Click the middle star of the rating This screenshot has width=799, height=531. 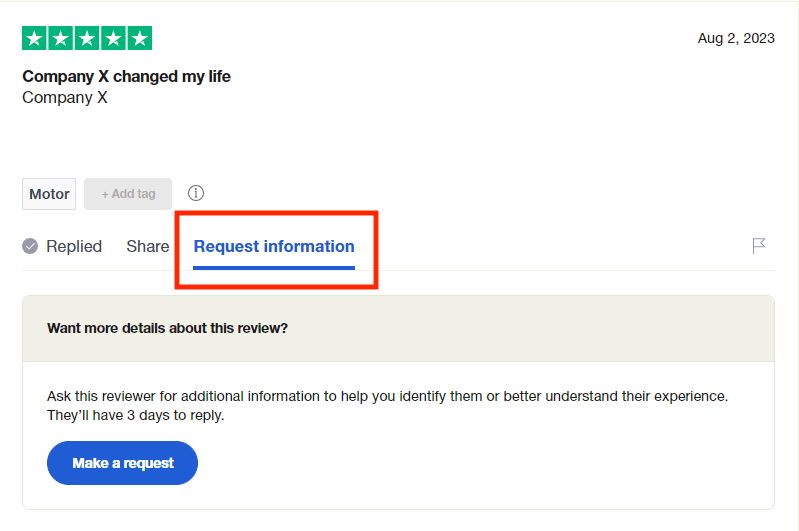(87, 39)
